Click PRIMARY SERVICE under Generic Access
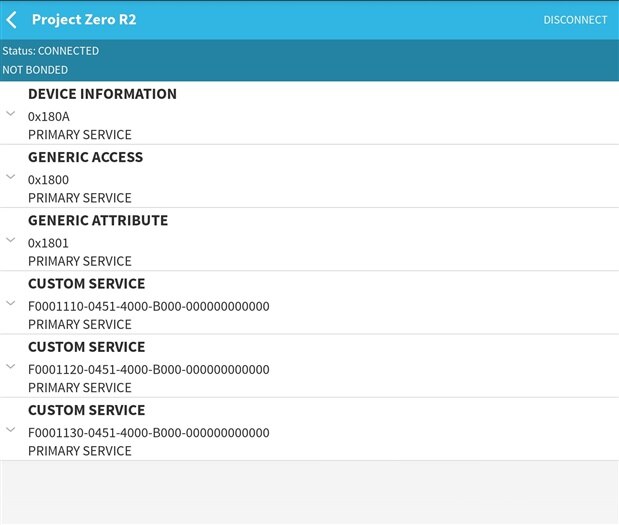 click(x=80, y=198)
